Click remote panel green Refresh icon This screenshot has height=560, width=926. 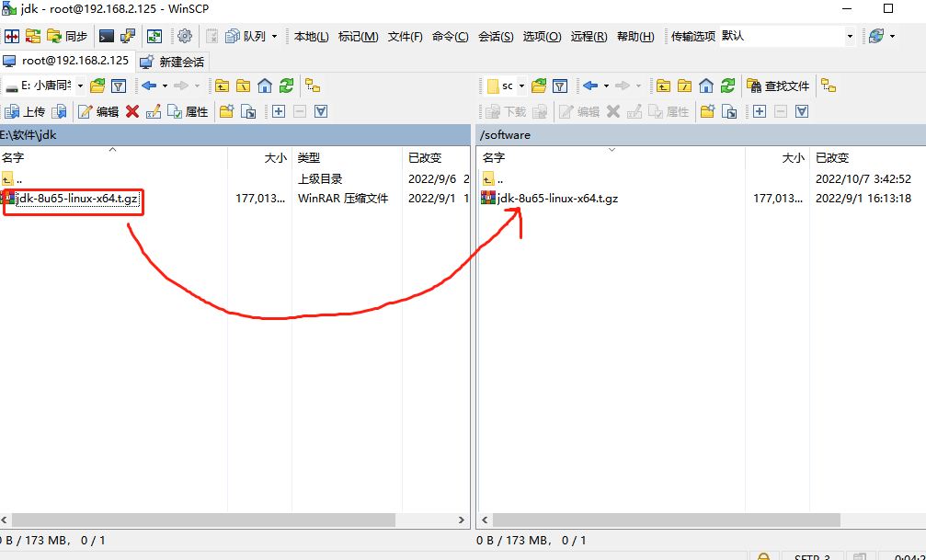pyautogui.click(x=727, y=86)
